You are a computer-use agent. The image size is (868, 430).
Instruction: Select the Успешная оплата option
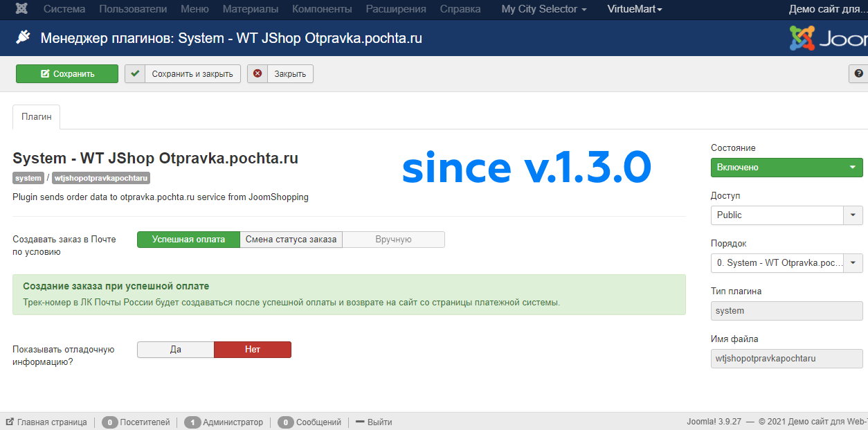coord(188,240)
